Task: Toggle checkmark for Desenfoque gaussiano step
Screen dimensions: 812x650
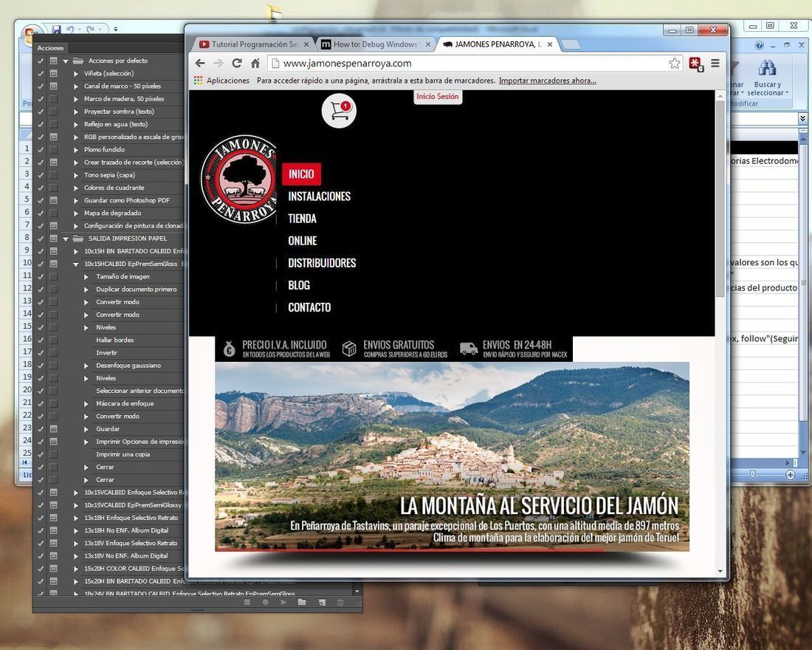Action: (x=41, y=366)
